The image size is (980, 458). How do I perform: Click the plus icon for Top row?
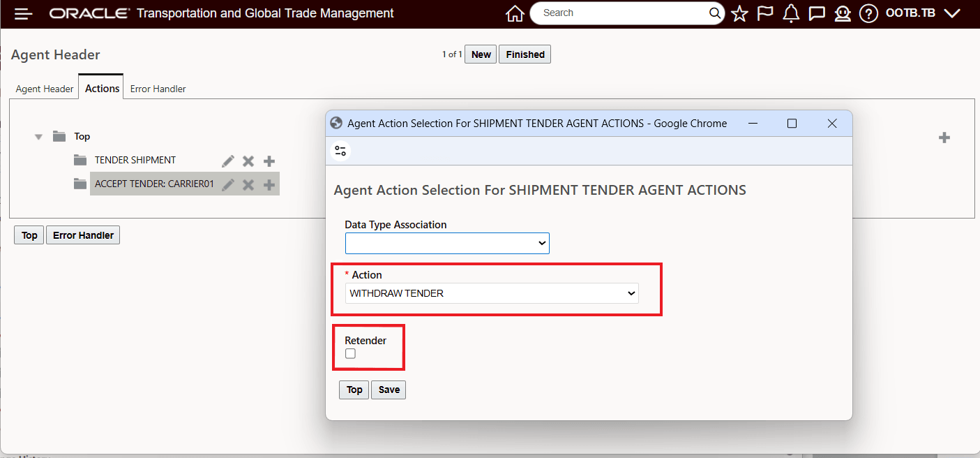[944, 138]
